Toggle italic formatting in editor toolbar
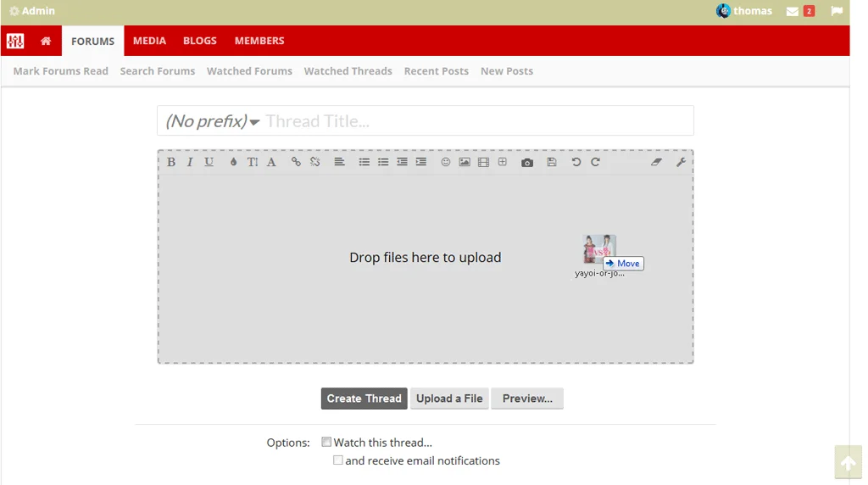The height and width of the screenshot is (485, 868). point(190,162)
